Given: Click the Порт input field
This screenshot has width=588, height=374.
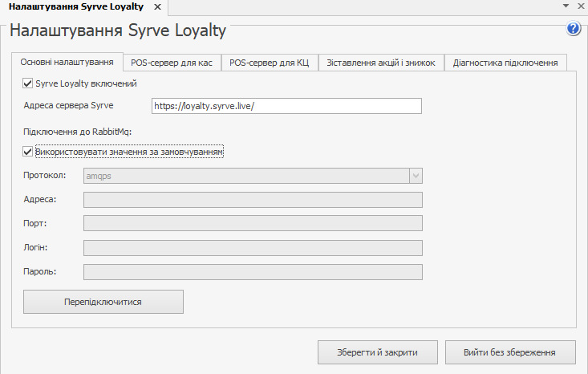Looking at the screenshot, I should coord(253,224).
